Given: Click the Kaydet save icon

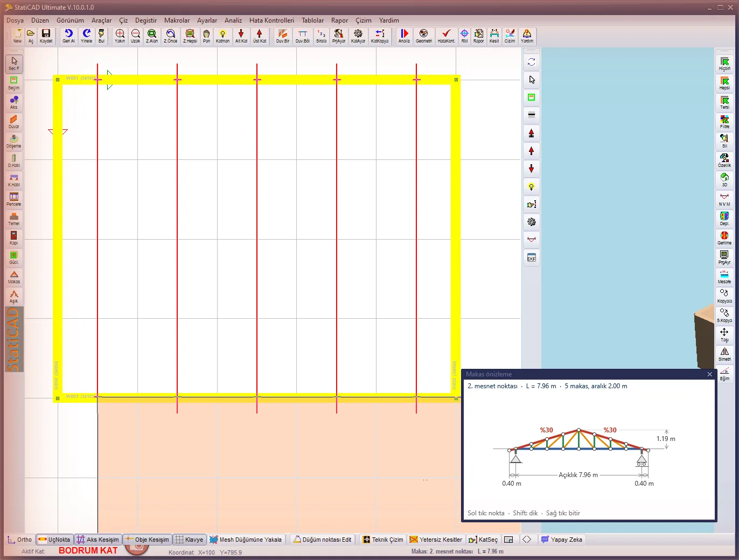Looking at the screenshot, I should (46, 36).
